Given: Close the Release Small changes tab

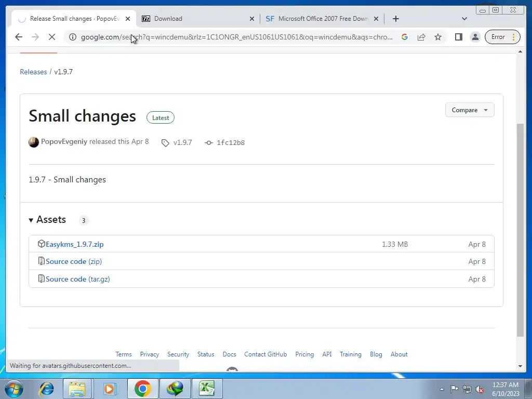Looking at the screenshot, I should pyautogui.click(x=128, y=19).
